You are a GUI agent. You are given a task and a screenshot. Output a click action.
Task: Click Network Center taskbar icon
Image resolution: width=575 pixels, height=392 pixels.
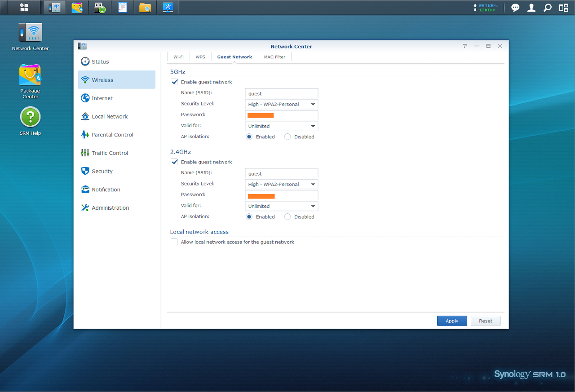point(54,8)
